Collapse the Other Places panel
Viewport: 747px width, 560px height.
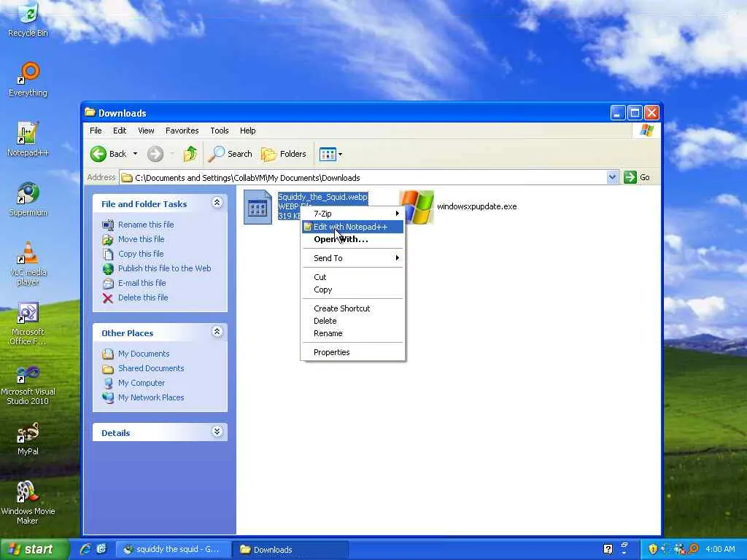tap(217, 332)
